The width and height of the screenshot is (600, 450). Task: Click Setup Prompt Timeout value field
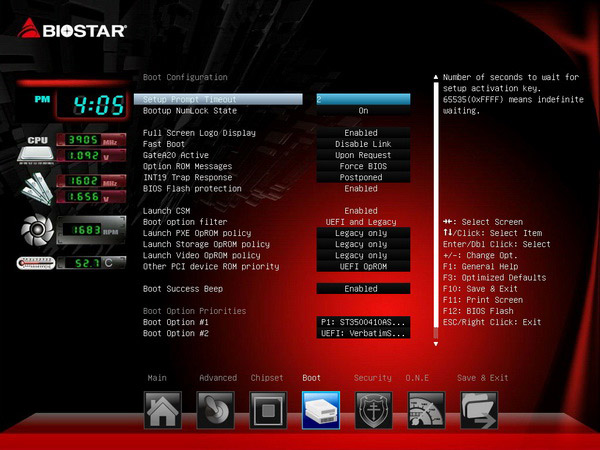(363, 99)
